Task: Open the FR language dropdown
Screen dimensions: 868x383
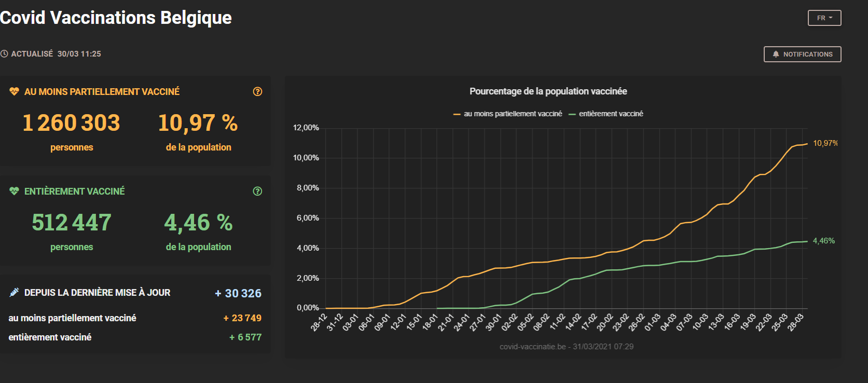Action: (824, 18)
